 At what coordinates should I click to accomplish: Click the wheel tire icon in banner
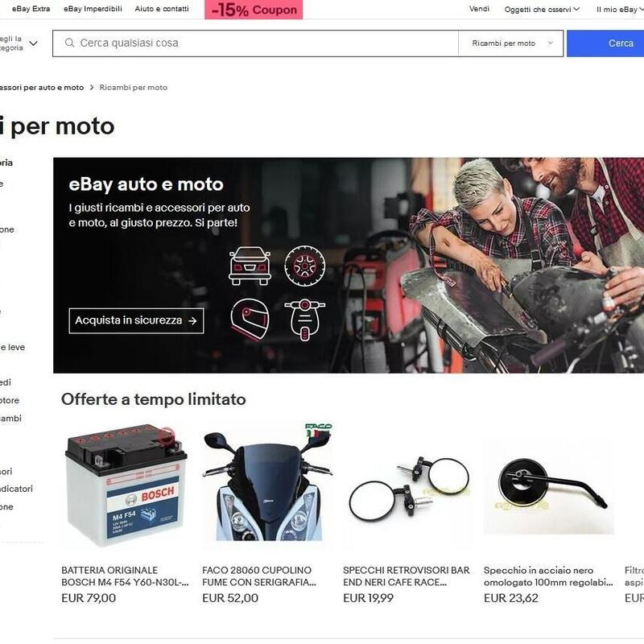(x=305, y=266)
